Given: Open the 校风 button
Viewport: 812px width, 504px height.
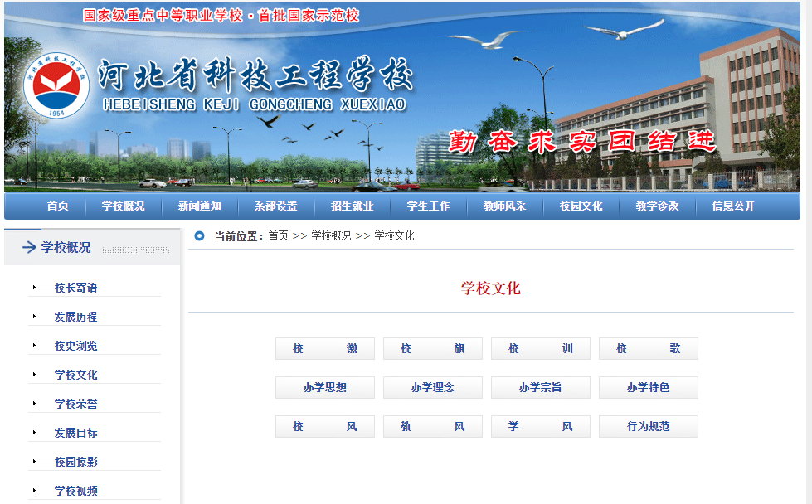Looking at the screenshot, I should pos(324,426).
